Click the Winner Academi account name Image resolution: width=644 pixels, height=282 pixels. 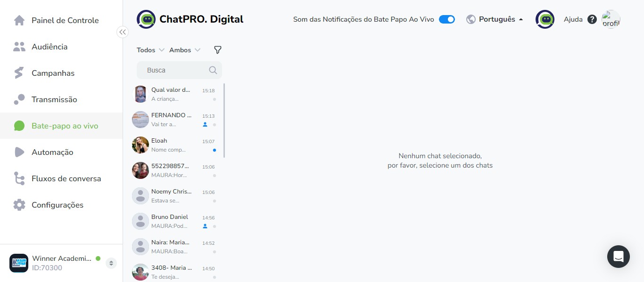tap(62, 258)
